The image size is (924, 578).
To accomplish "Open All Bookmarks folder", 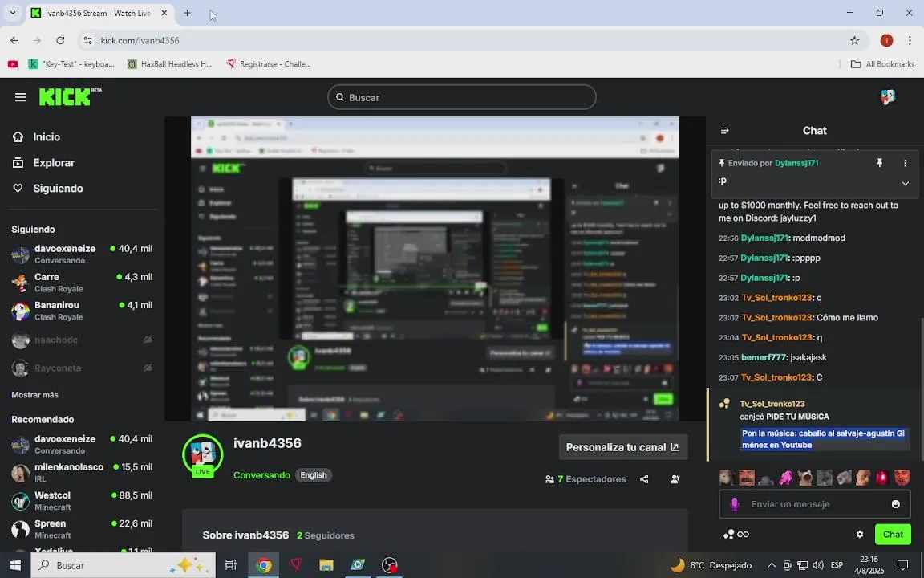I will click(882, 64).
